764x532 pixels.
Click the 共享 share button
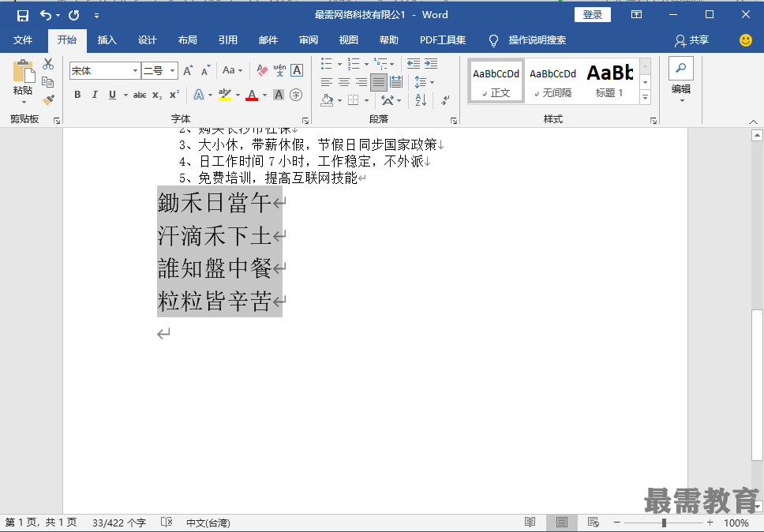pos(692,40)
